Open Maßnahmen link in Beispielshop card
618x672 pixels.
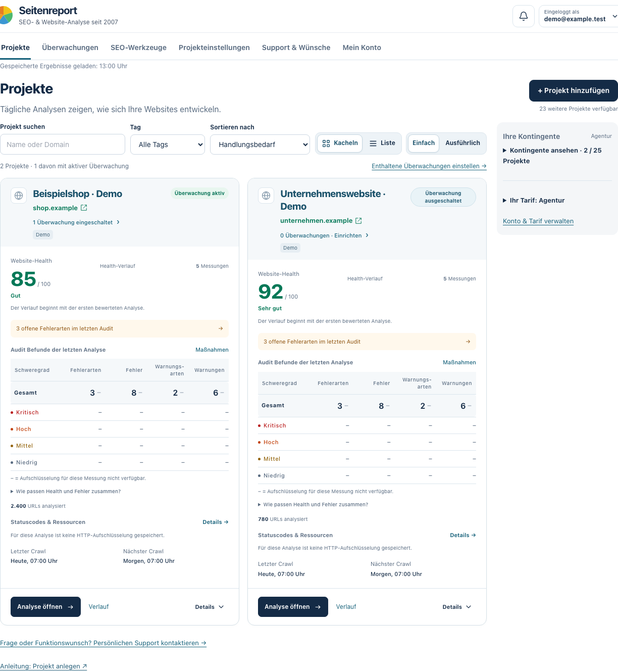(212, 350)
